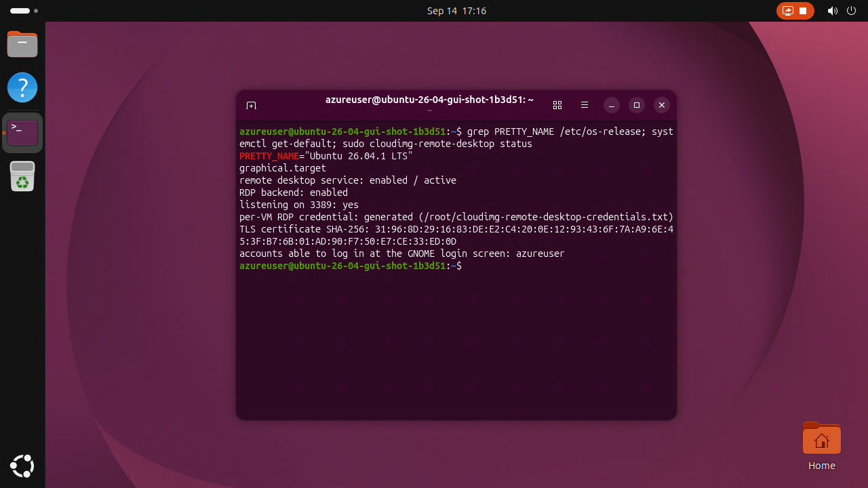868x488 pixels.
Task: Open the Home folder desktop icon
Action: 821,446
